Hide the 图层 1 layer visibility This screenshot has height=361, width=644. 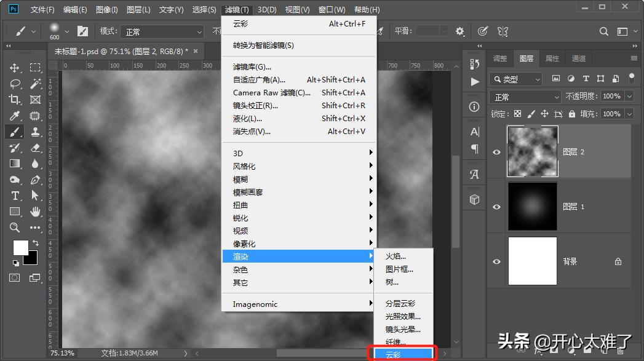click(496, 206)
